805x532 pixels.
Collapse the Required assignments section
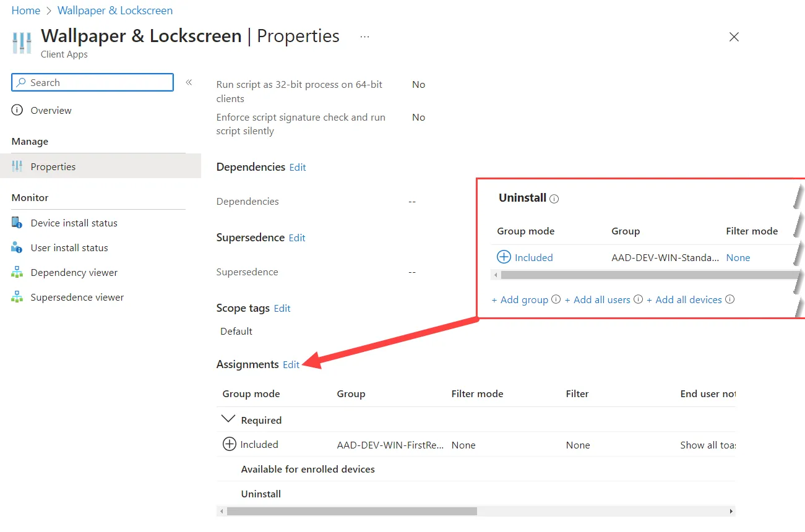tap(228, 419)
